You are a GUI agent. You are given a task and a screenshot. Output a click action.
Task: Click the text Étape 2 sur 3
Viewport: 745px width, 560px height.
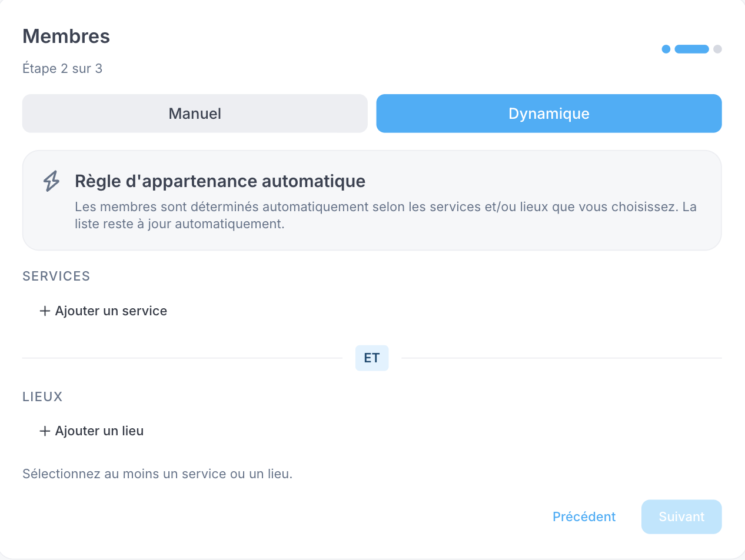tap(62, 69)
